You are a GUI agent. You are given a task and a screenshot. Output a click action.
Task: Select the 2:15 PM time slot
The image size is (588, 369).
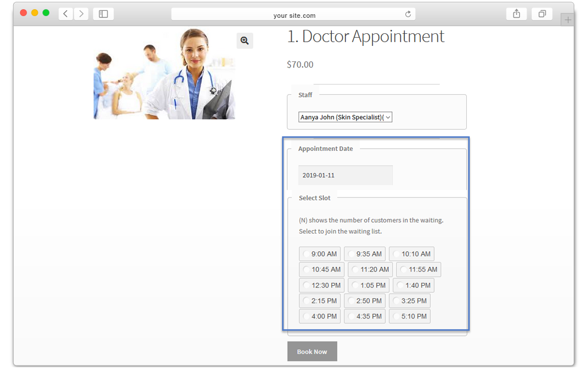pos(320,301)
